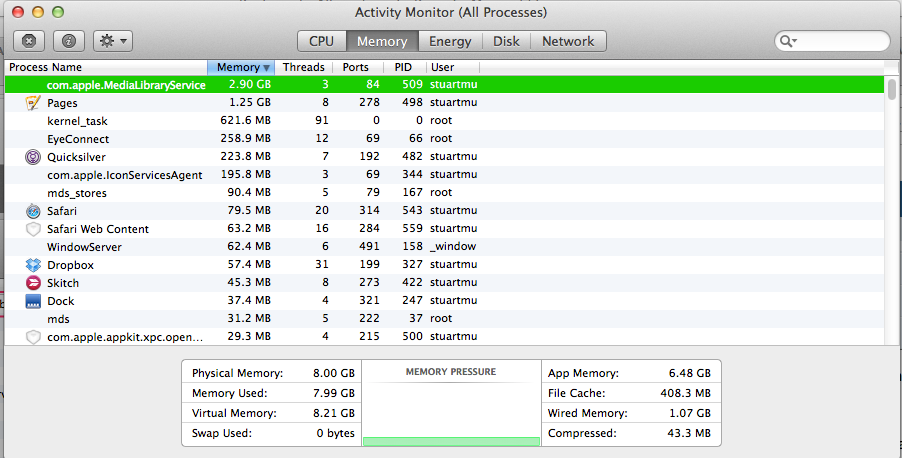Click the File Cache 408.3 MB value
Viewport: 902px width, 458px height.
[x=686, y=393]
